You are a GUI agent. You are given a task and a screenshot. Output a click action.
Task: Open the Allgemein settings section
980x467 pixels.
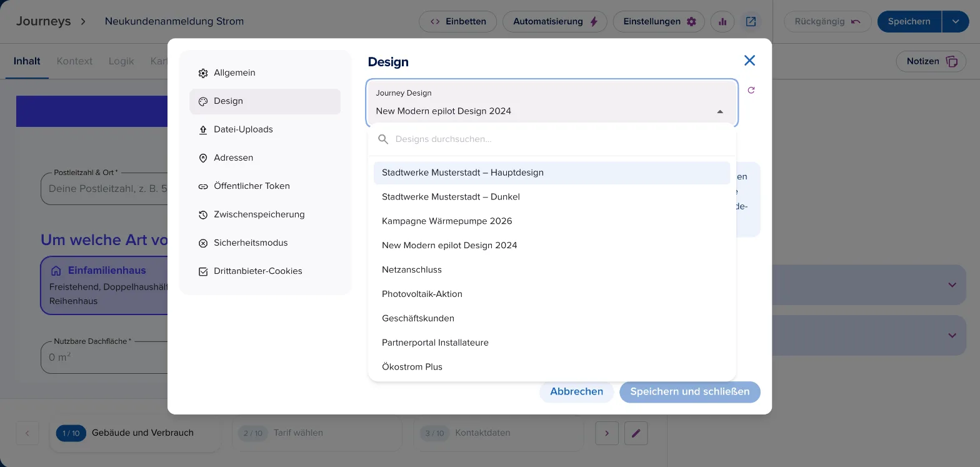coord(265,73)
